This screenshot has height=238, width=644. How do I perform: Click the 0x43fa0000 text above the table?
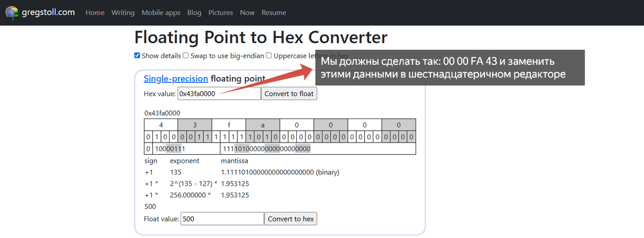[162, 113]
